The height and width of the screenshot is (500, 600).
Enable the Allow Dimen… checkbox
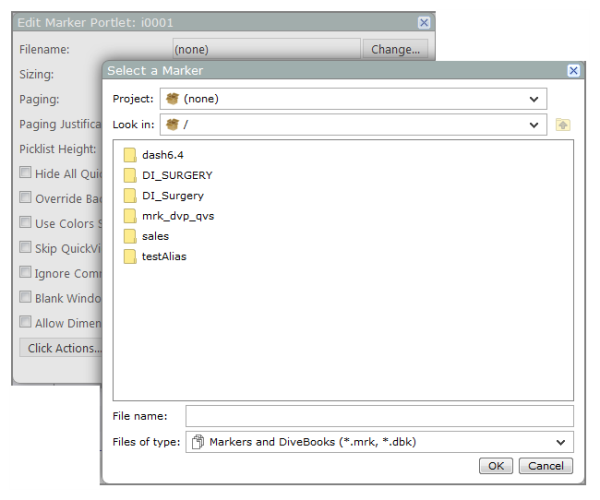point(25,322)
